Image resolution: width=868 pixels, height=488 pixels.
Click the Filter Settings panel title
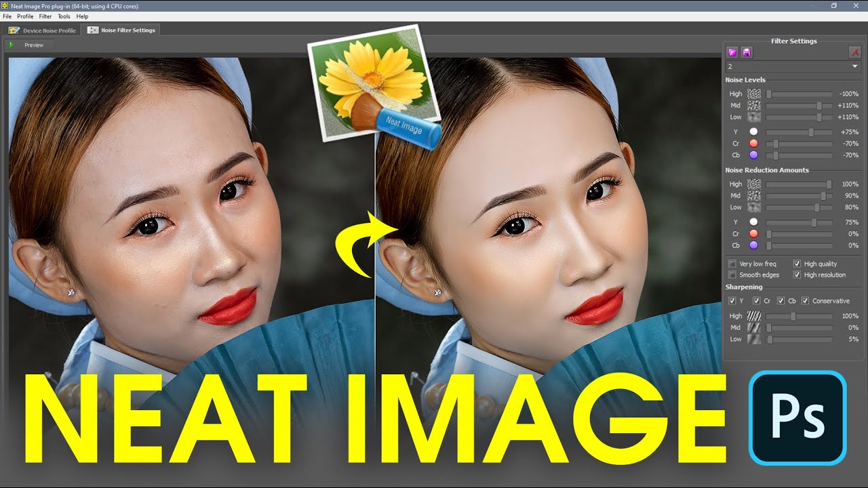(x=793, y=41)
